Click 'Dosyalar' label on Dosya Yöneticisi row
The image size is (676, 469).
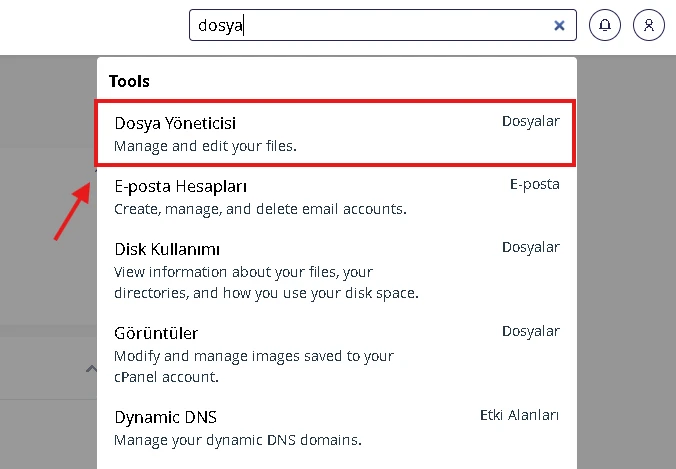coord(531,122)
